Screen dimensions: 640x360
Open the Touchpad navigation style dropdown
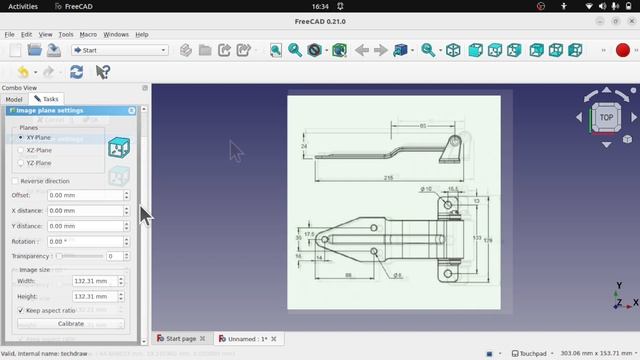tap(532, 353)
